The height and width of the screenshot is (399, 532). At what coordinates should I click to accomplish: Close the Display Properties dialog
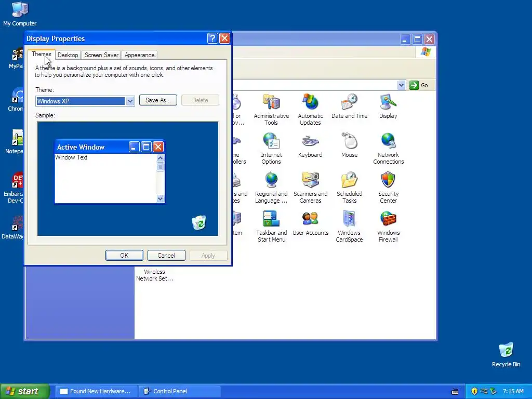[x=224, y=38]
